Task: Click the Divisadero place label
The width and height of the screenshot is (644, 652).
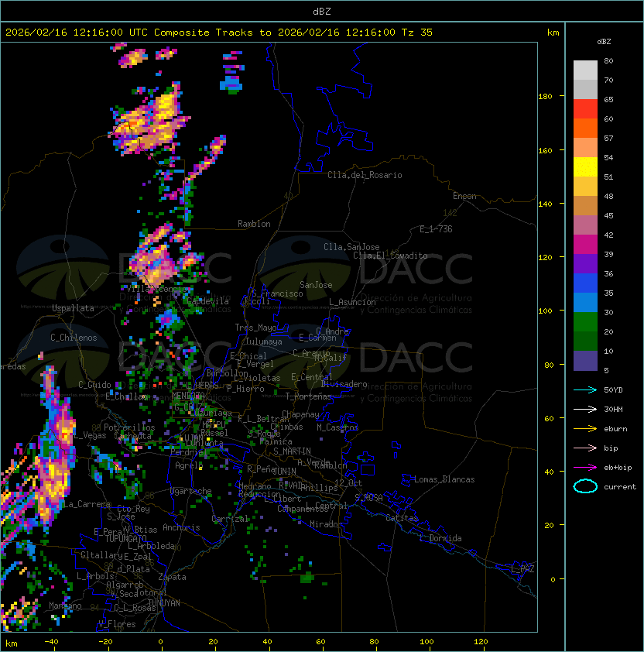Action: coord(344,384)
